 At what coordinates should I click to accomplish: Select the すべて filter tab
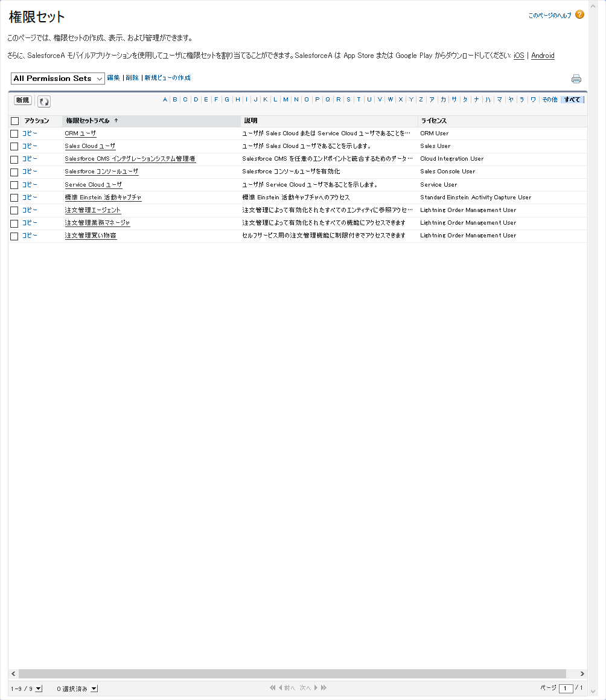(x=572, y=99)
